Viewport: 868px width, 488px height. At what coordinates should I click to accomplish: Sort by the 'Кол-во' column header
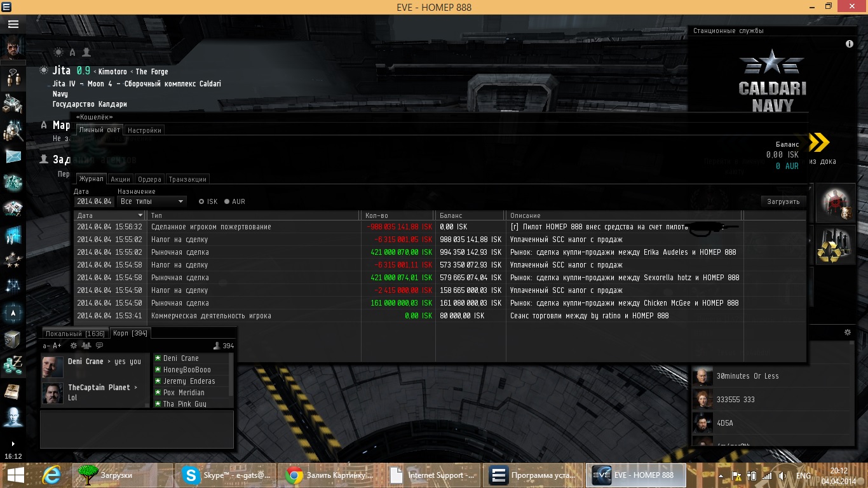(x=398, y=216)
